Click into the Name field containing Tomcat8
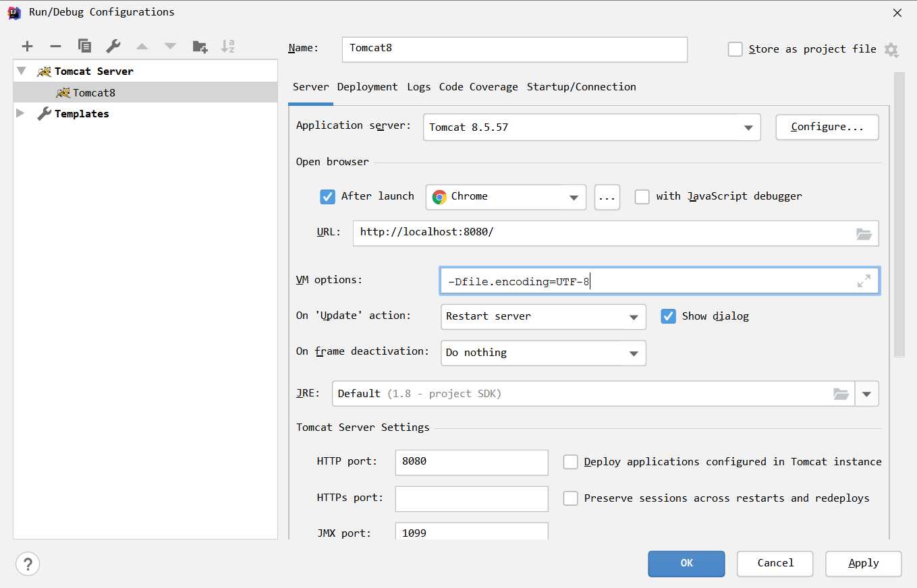 [x=515, y=49]
